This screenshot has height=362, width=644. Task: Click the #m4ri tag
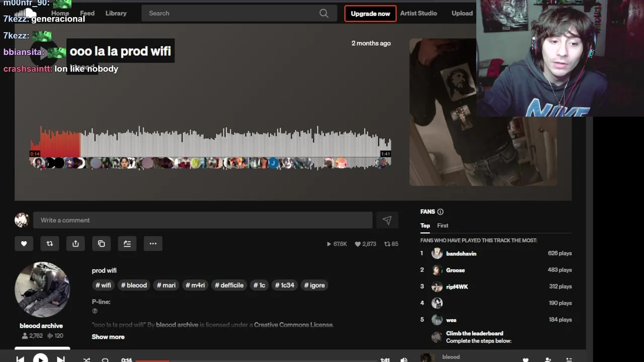[195, 285]
